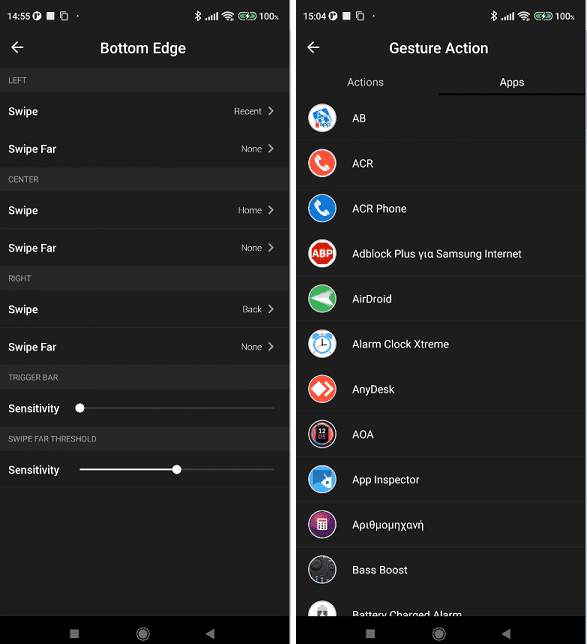
Task: Choose Bass Boost app name
Action: point(380,570)
